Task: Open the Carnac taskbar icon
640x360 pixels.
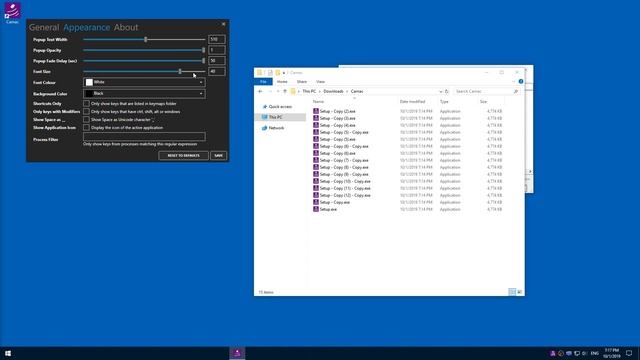Action: 237,353
